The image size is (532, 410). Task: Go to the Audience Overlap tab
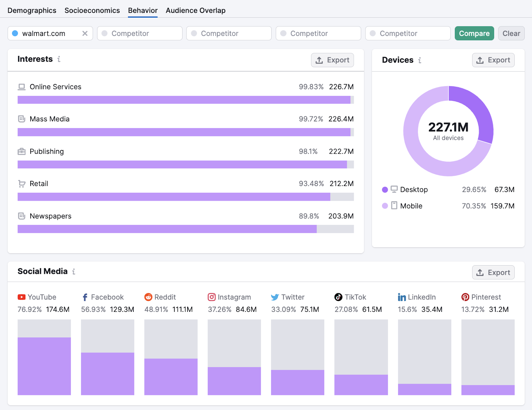pos(196,10)
